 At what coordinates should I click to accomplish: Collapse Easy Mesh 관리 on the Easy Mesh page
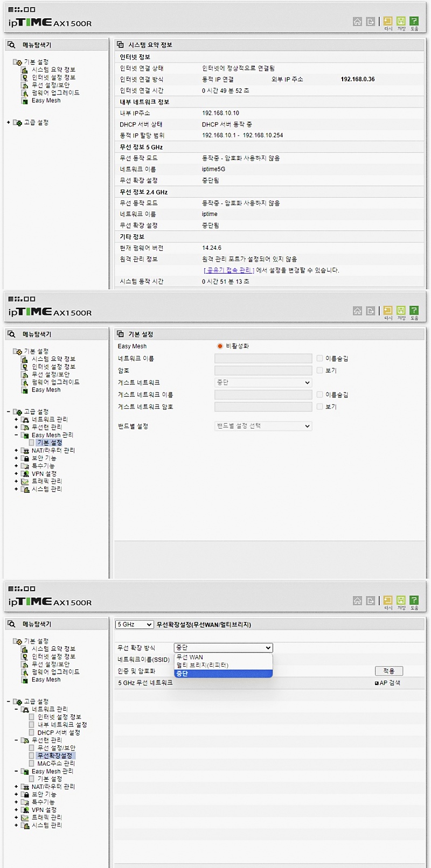tap(16, 435)
